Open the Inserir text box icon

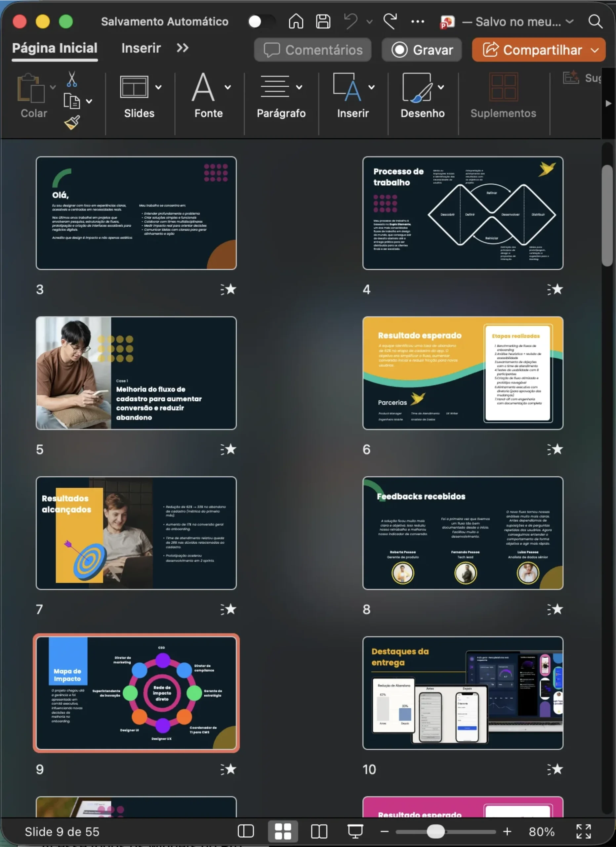(347, 87)
